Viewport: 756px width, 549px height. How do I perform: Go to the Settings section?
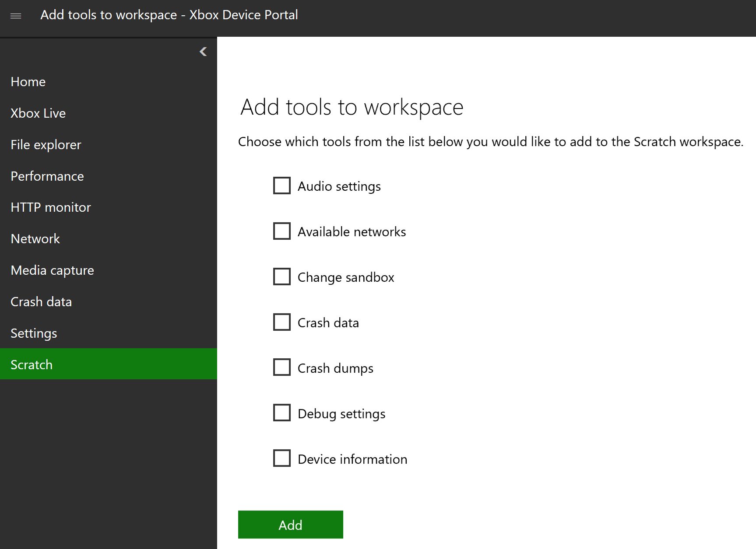tap(34, 333)
